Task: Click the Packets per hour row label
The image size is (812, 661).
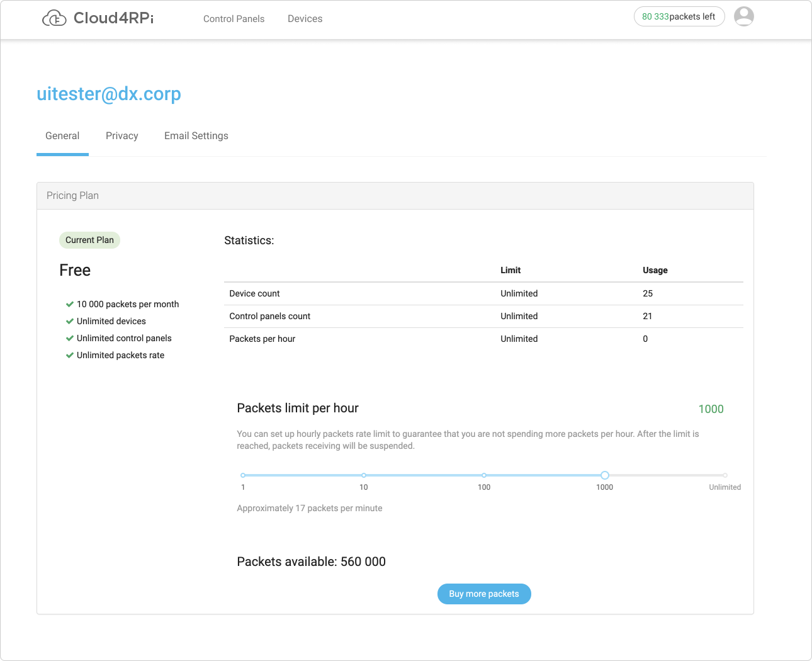Action: [262, 339]
